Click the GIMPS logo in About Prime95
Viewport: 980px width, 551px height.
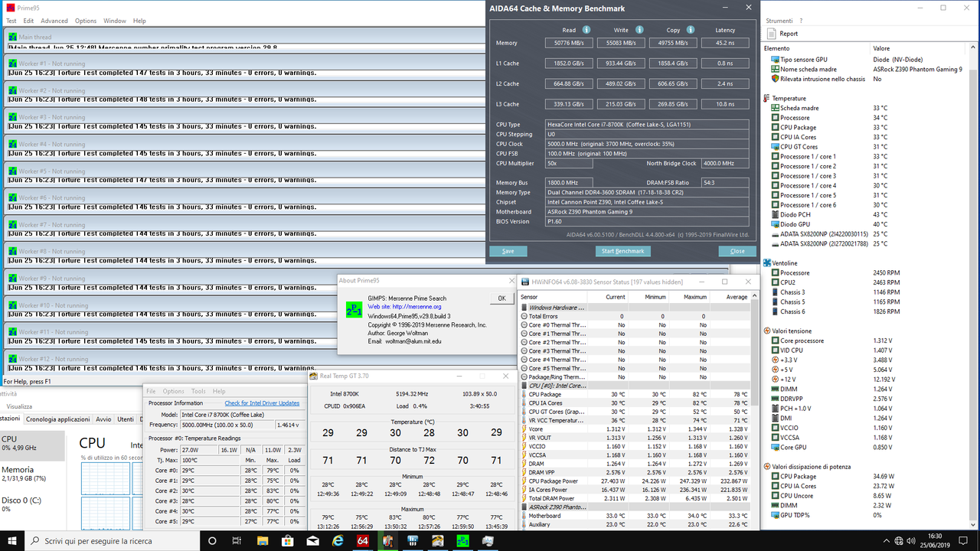click(354, 309)
